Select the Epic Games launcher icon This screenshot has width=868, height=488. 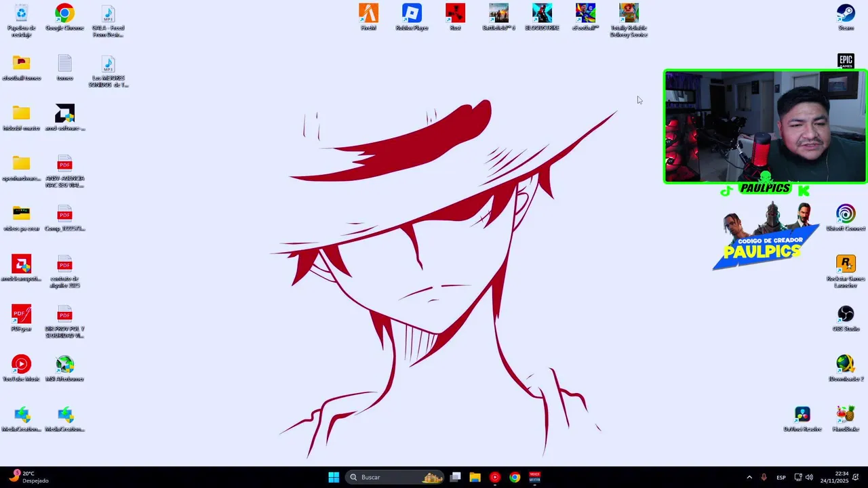click(846, 61)
